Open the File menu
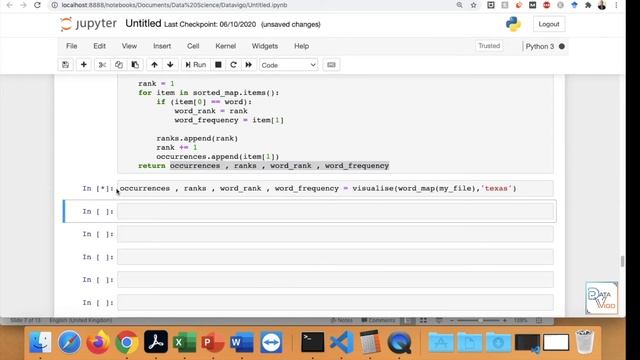640x360 pixels. [71, 46]
